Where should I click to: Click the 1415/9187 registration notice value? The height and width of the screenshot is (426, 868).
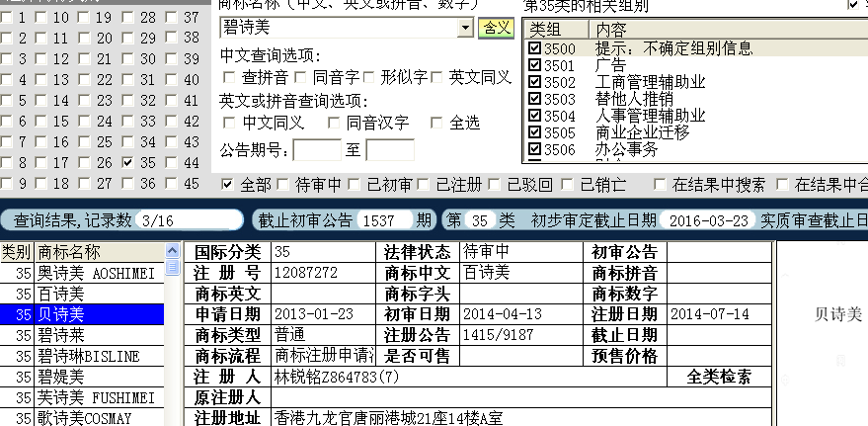coord(498,335)
